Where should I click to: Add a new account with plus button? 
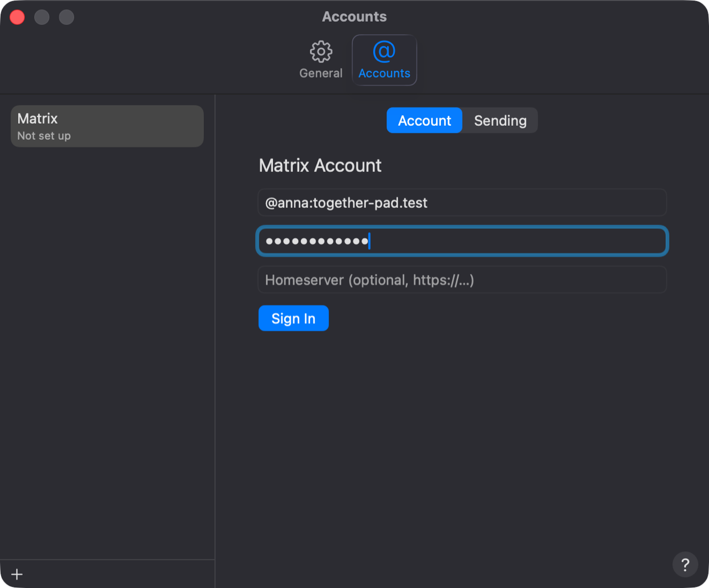coord(17,574)
